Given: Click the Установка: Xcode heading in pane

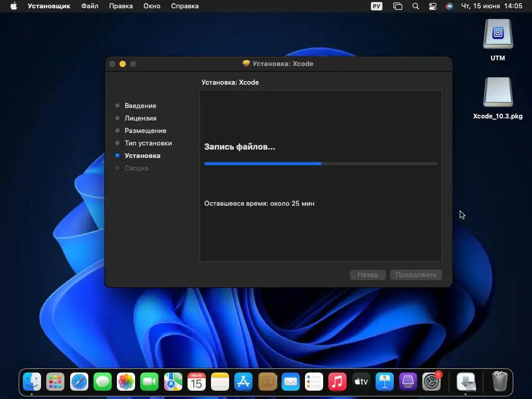Looking at the screenshot, I should pyautogui.click(x=230, y=83).
